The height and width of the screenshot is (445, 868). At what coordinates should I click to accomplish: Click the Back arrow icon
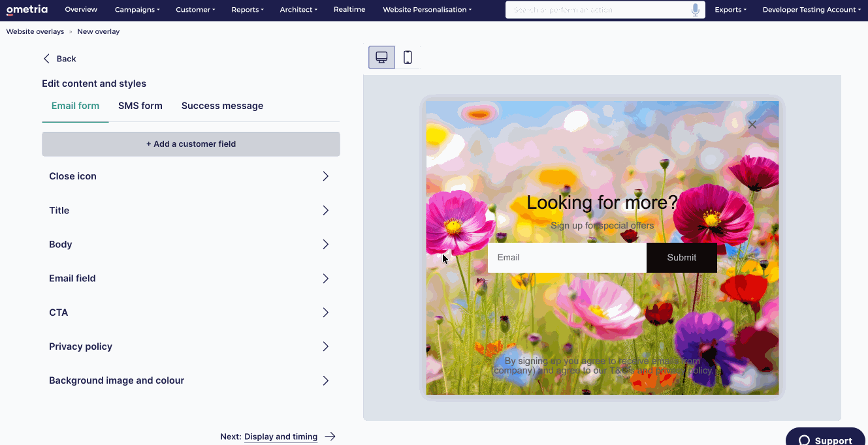coord(46,59)
